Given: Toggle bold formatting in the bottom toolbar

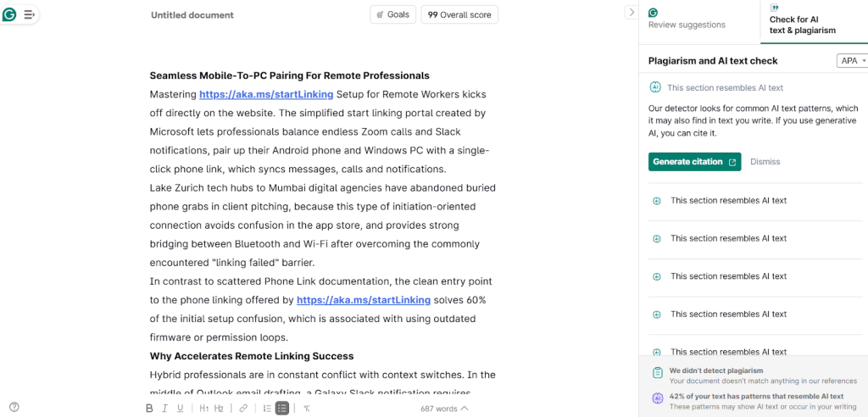Looking at the screenshot, I should click(x=149, y=409).
